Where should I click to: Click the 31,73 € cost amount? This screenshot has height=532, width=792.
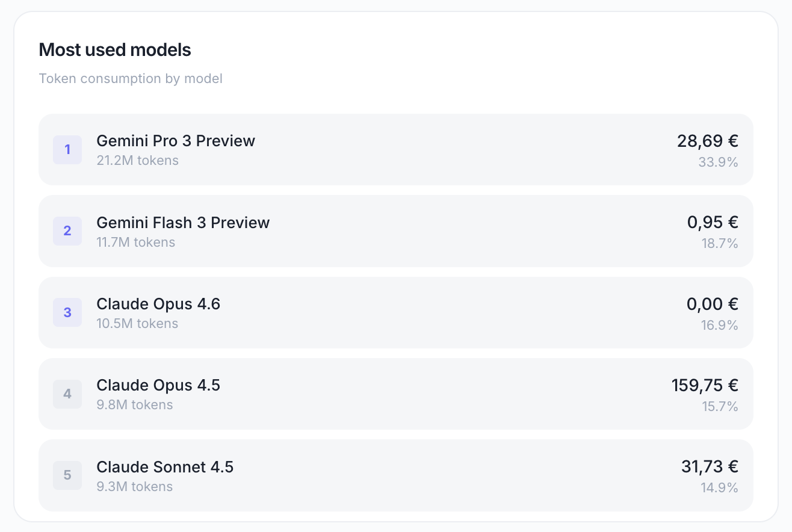710,467
